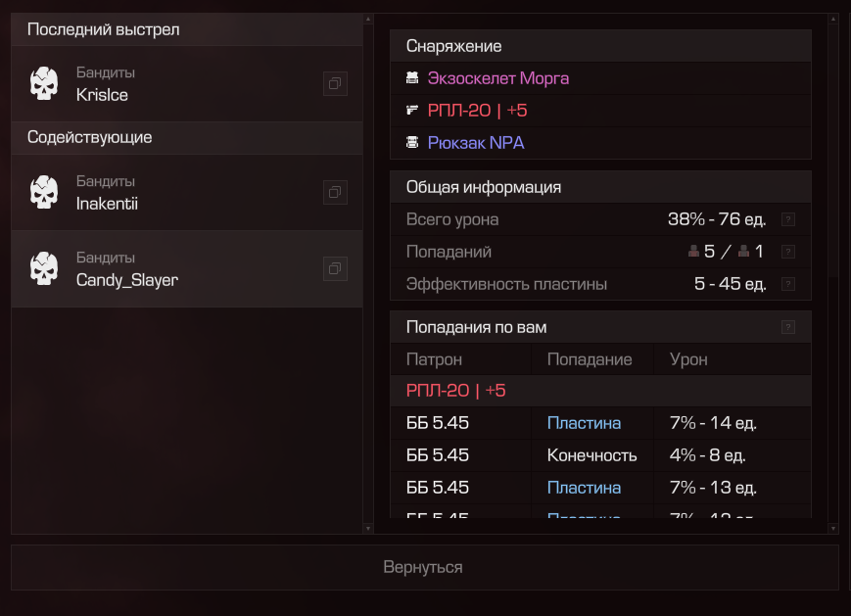Screen dimensions: 851x616
Task: Click left list scroll-down arrow
Action: click(368, 528)
